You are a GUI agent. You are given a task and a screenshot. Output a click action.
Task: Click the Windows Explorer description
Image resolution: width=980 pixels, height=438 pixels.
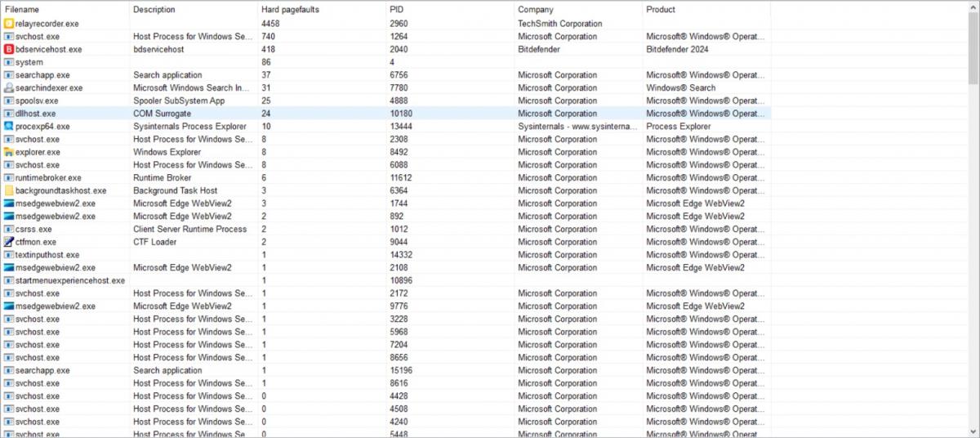click(x=167, y=152)
